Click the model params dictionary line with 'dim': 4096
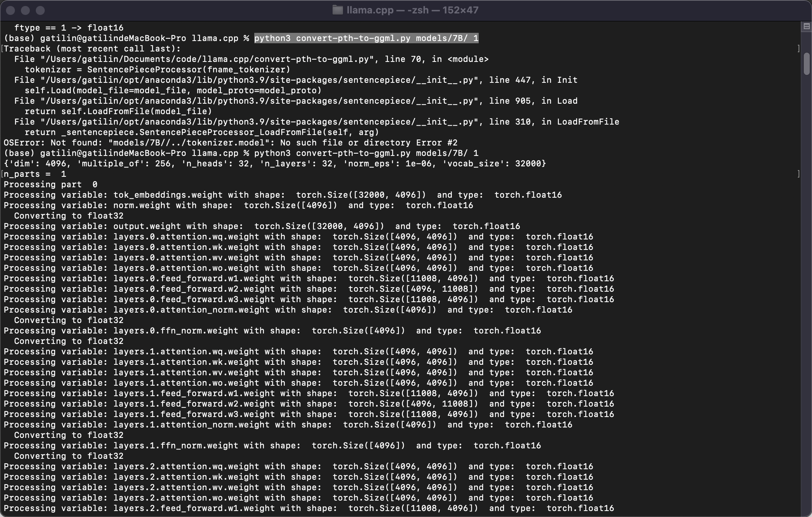This screenshot has height=517, width=812. point(275,164)
